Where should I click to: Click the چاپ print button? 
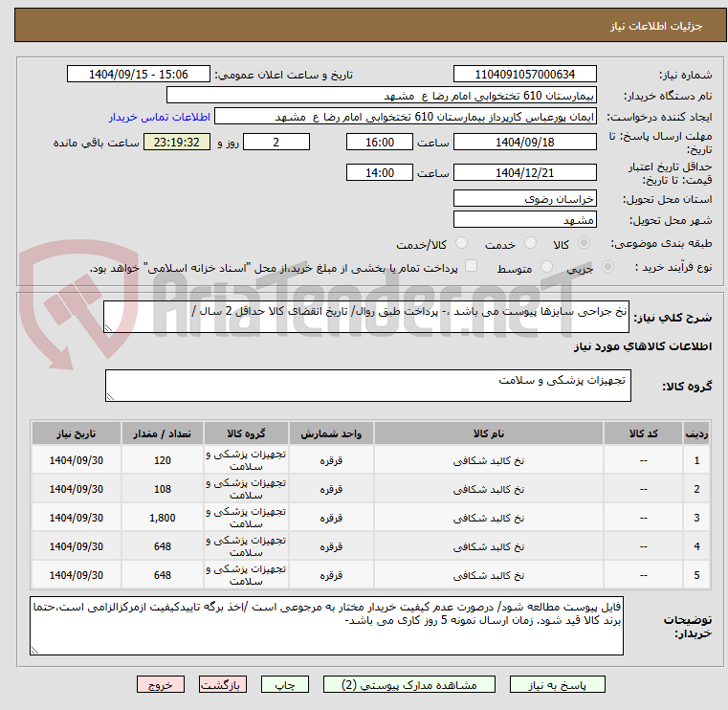(x=285, y=684)
